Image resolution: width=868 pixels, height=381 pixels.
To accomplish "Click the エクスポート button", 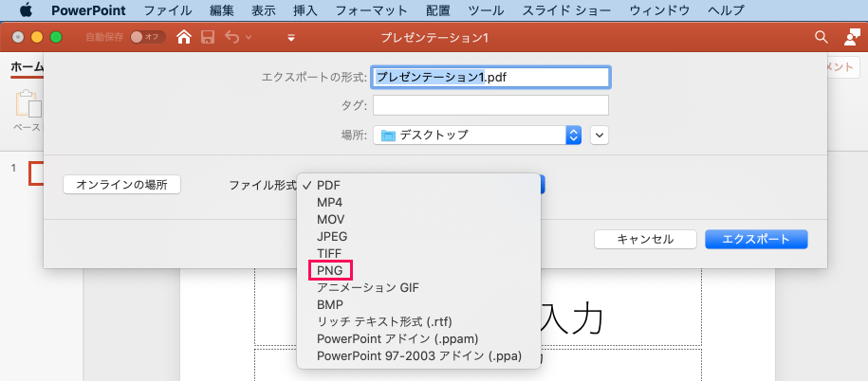I will [x=756, y=240].
